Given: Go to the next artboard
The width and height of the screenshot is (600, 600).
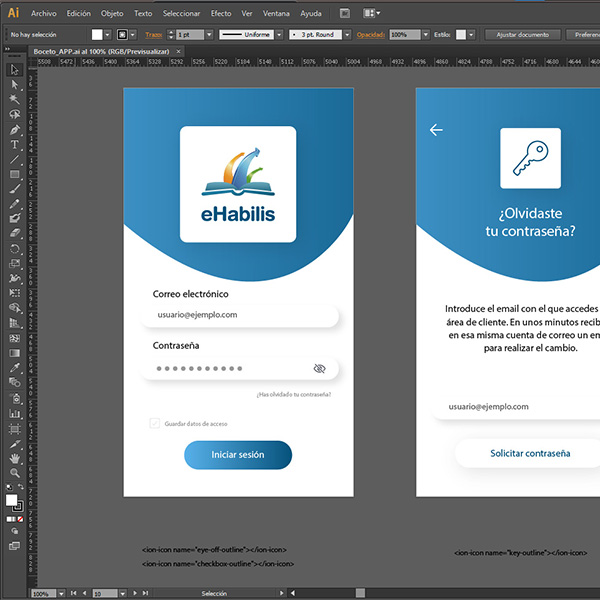Looking at the screenshot, I should pos(135,593).
